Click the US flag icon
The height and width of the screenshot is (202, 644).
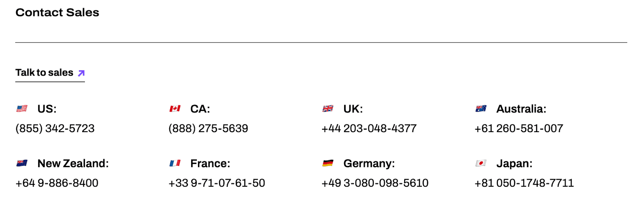tap(22, 108)
